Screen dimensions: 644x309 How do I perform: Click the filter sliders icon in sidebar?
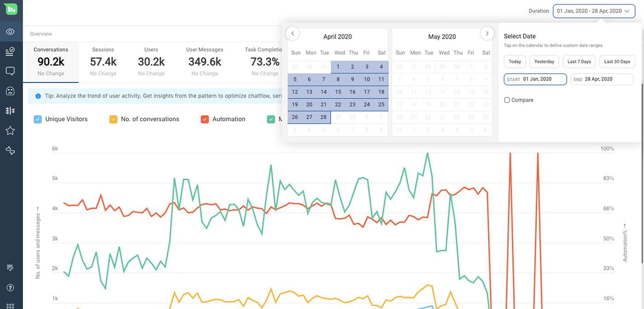click(11, 110)
